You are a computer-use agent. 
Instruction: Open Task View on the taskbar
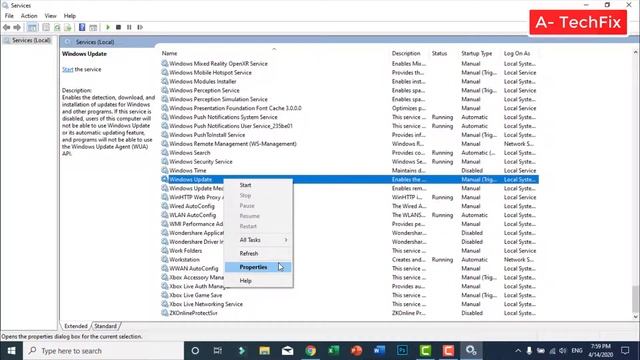218,351
